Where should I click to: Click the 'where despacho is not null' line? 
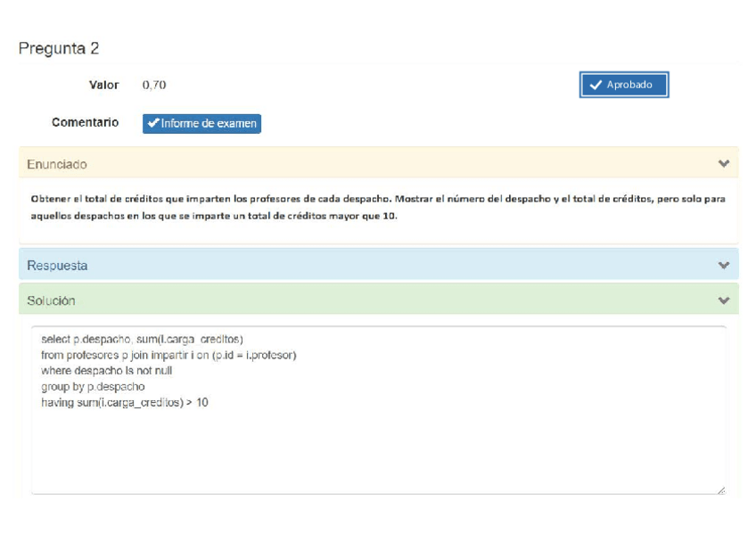(x=106, y=371)
